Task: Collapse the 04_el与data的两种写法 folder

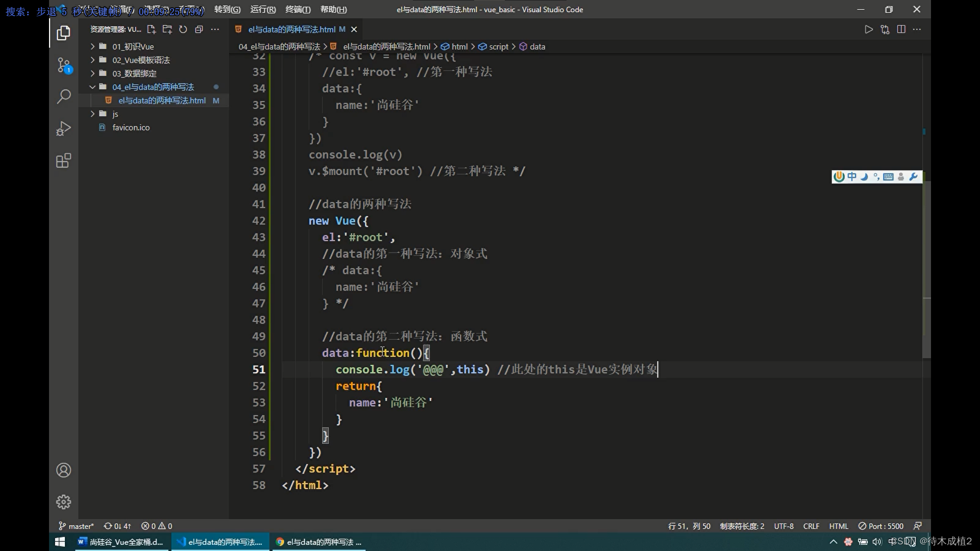Action: coord(153,87)
